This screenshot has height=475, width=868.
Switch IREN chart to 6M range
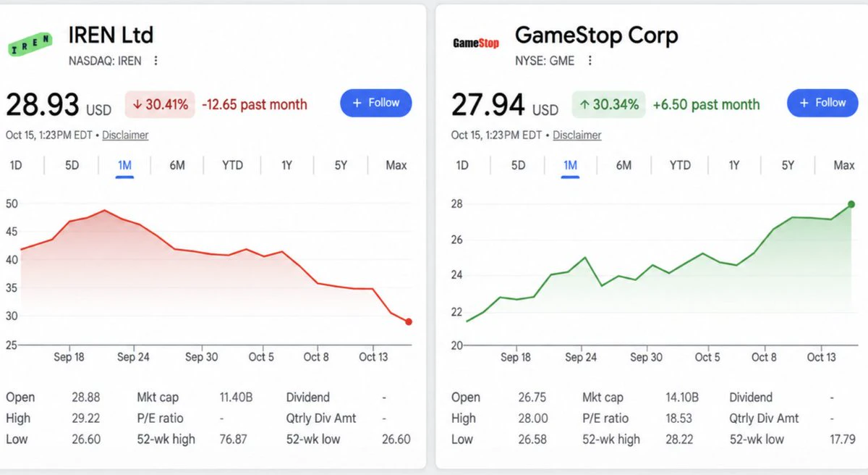pos(177,165)
